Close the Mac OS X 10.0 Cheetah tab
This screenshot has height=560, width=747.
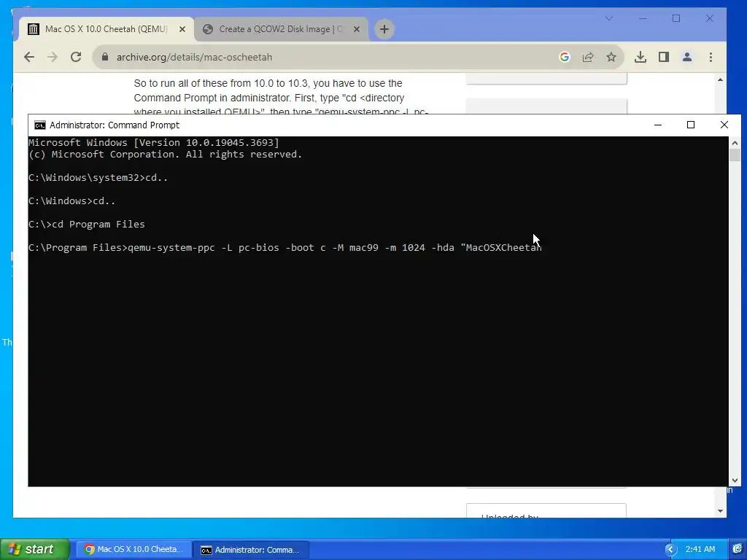click(x=182, y=29)
